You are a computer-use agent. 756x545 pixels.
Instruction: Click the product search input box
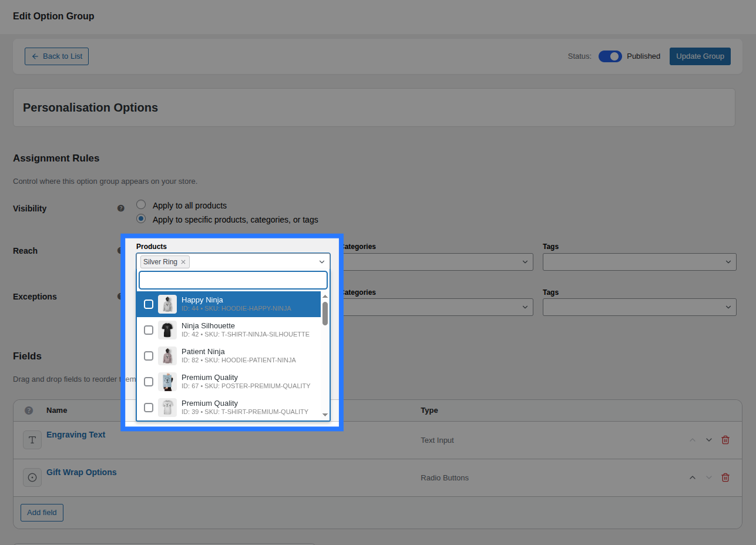[x=233, y=280]
